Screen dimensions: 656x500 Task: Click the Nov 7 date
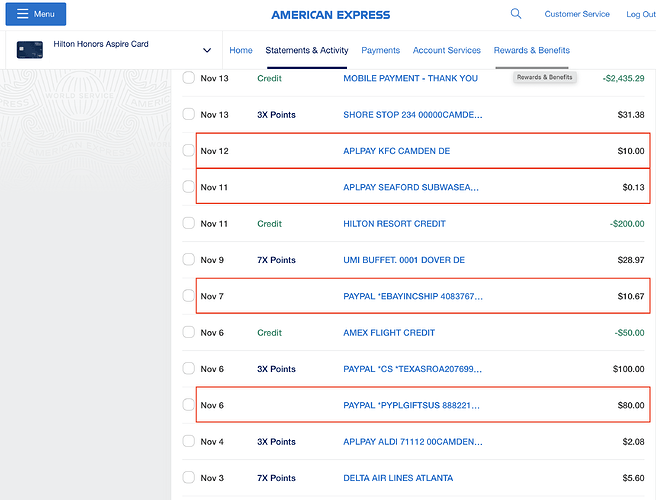pyautogui.click(x=212, y=296)
